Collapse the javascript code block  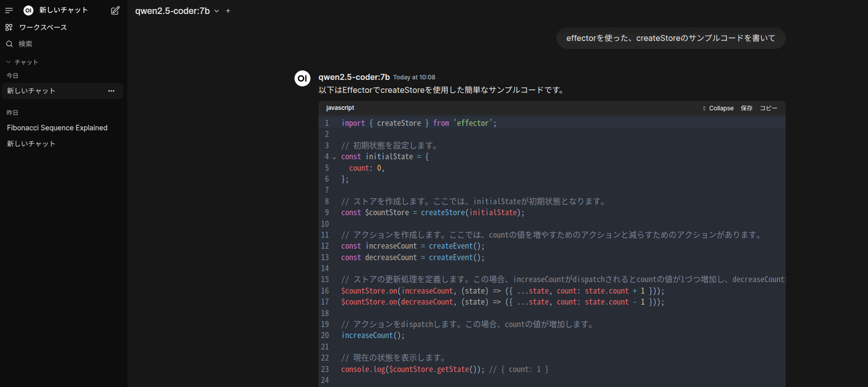(718, 108)
